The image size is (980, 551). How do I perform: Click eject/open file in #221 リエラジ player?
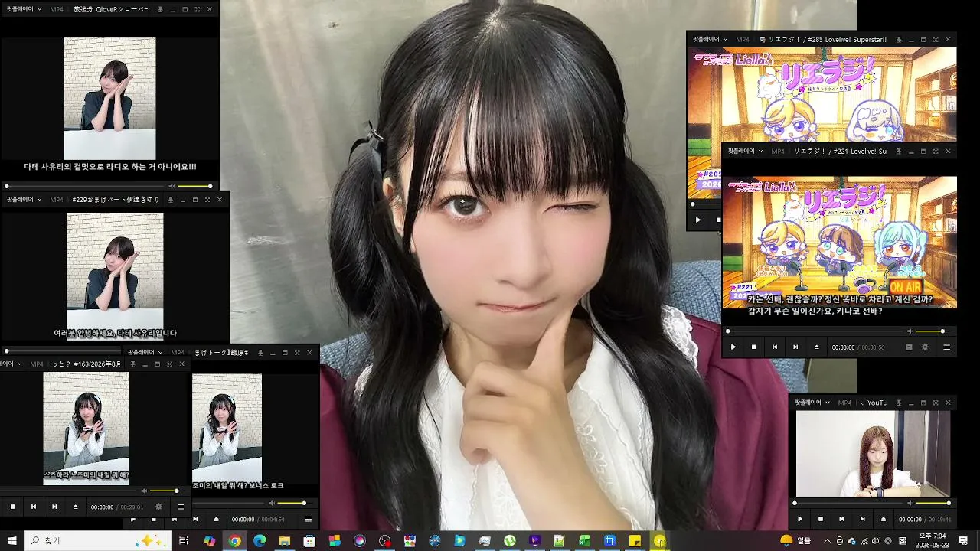816,347
